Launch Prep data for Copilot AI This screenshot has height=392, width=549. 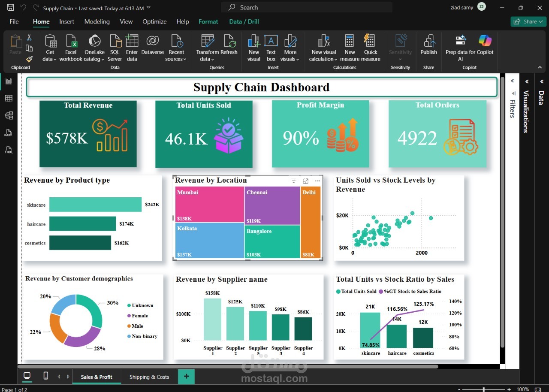click(x=460, y=47)
